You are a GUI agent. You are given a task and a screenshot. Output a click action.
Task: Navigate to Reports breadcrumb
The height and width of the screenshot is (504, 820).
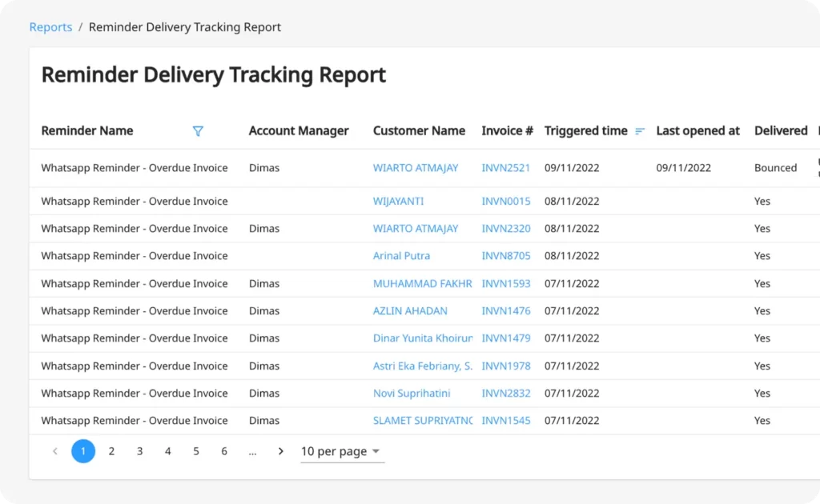tap(50, 27)
